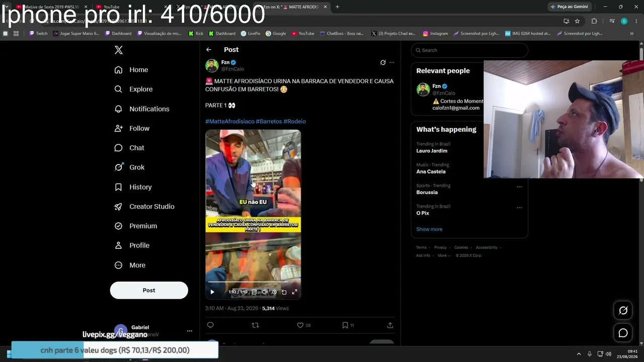This screenshot has height=362, width=644.
Task: Open History in the sidebar
Action: [x=133, y=187]
